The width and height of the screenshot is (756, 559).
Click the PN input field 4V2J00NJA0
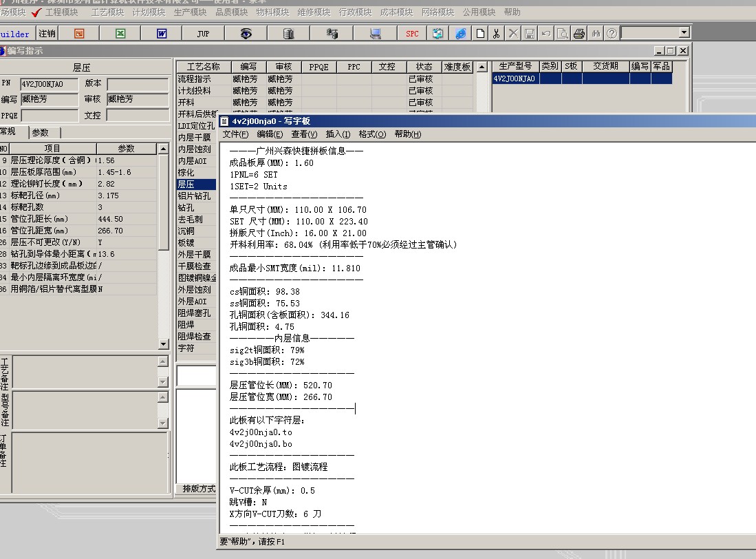[49, 84]
